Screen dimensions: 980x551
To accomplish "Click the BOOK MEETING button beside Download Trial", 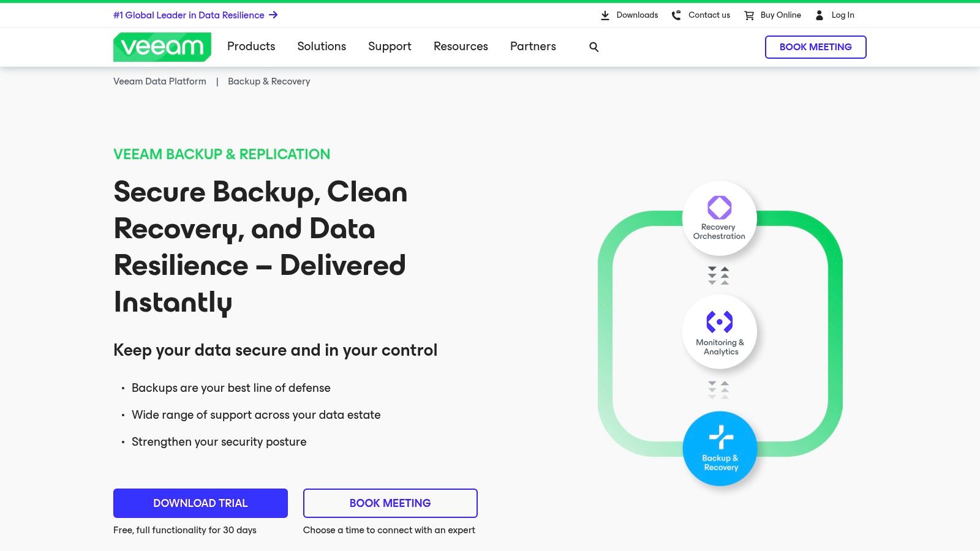I will (390, 503).
